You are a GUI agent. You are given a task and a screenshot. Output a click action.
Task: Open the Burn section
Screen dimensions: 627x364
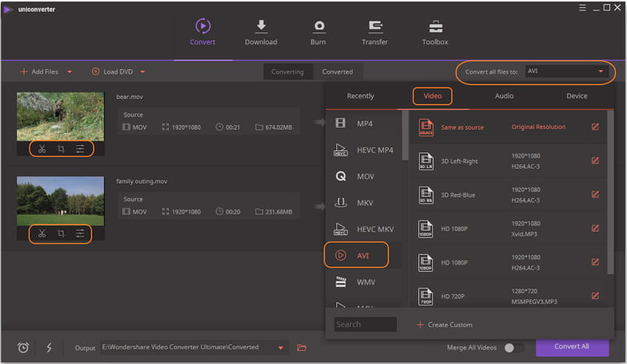pyautogui.click(x=319, y=32)
